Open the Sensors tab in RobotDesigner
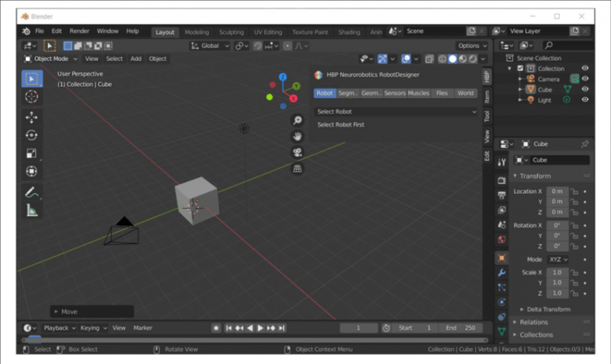This screenshot has width=611, height=364. 395,93
